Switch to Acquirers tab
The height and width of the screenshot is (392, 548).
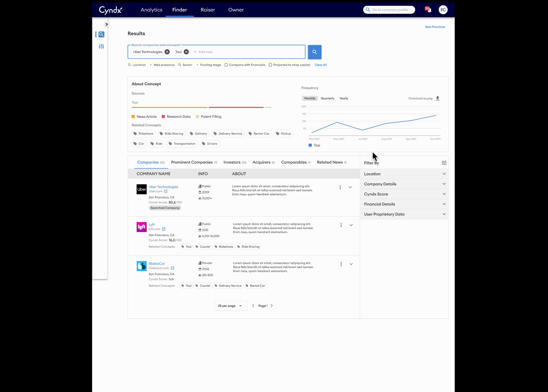264,162
